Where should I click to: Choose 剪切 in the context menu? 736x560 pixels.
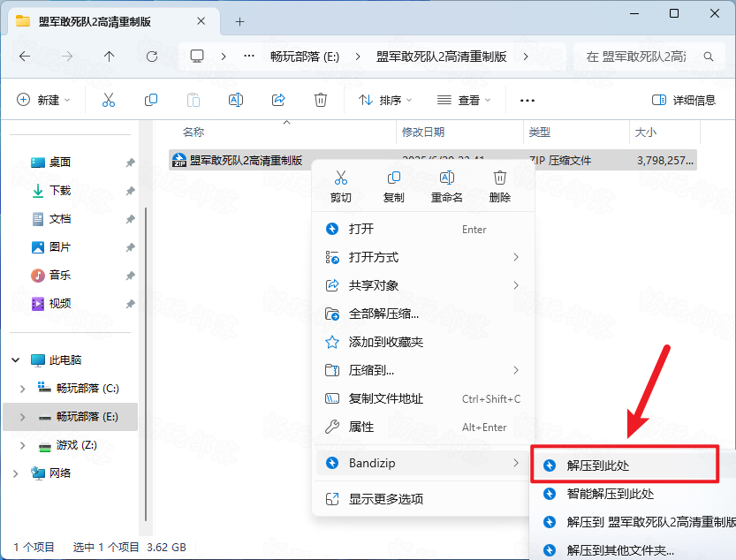pos(341,186)
